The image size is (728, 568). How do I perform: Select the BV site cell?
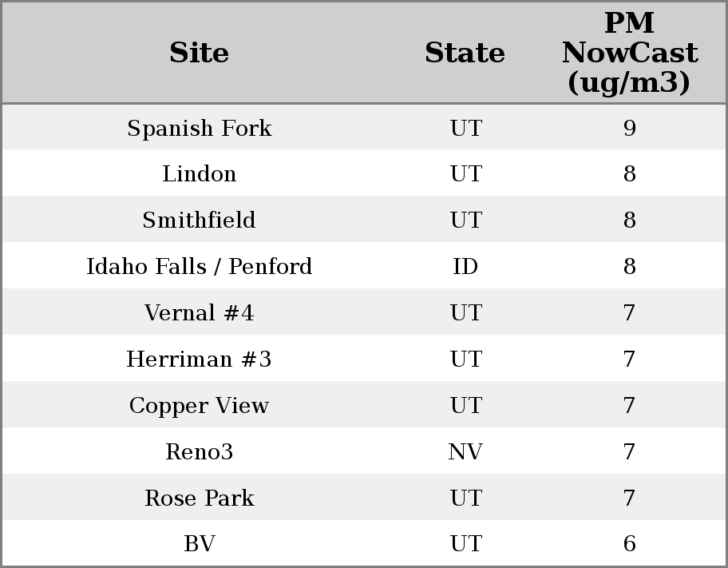click(x=199, y=544)
